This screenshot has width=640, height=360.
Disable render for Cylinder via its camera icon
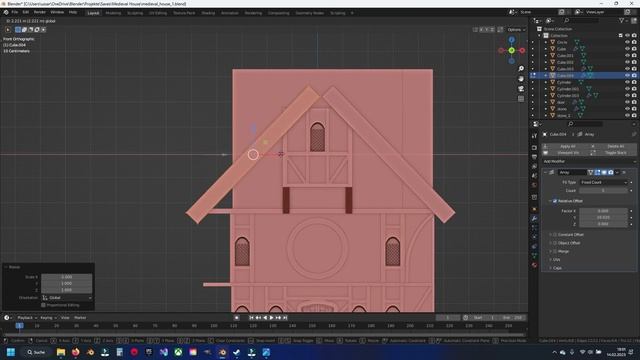tap(634, 82)
